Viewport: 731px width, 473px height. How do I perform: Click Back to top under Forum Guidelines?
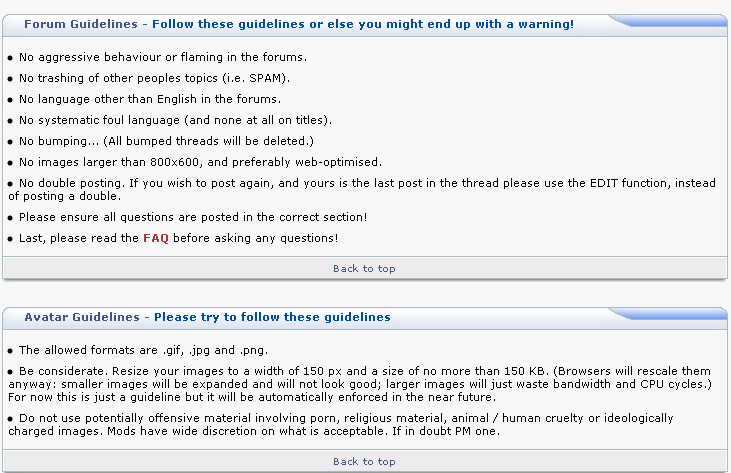coord(364,268)
